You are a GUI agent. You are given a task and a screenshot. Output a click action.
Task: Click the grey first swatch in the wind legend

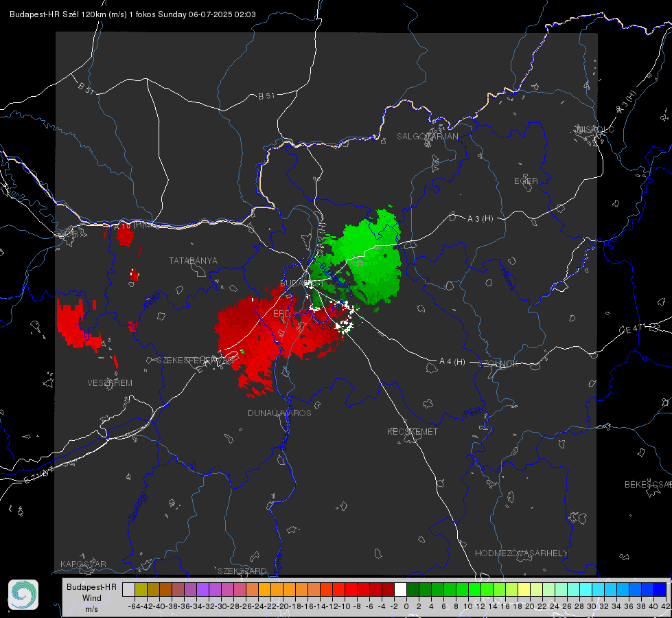(128, 589)
